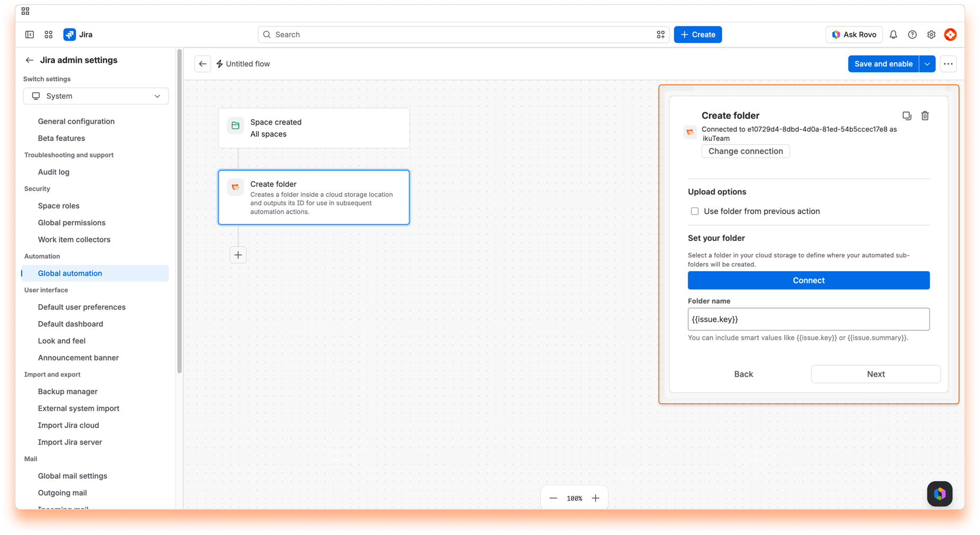The width and height of the screenshot is (980, 535).
Task: Open Ask Rovo
Action: click(854, 35)
